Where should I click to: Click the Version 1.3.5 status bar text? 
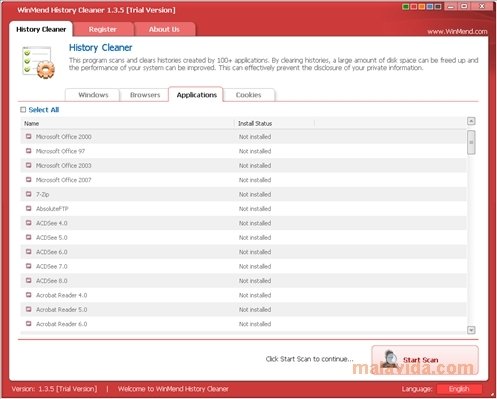pos(54,389)
